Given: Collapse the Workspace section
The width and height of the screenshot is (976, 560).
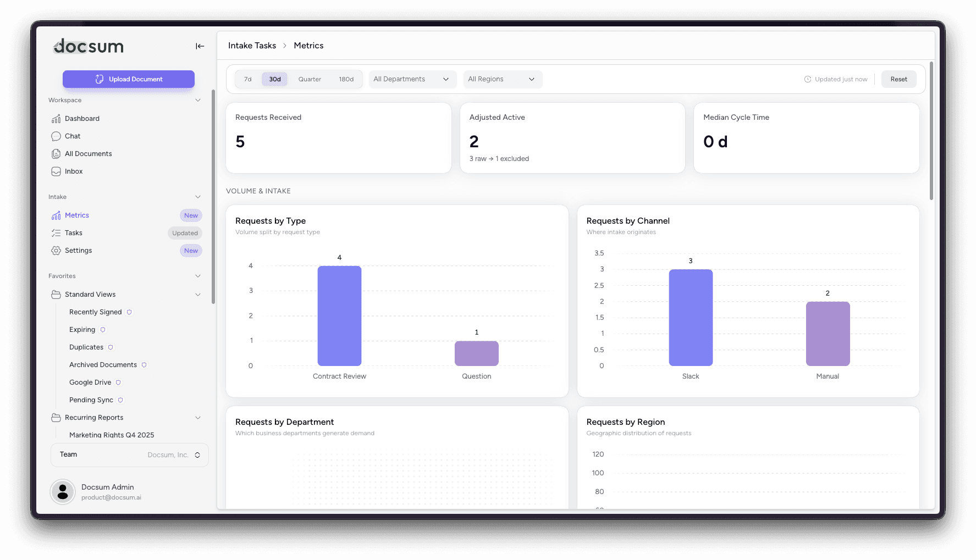Looking at the screenshot, I should click(x=198, y=100).
